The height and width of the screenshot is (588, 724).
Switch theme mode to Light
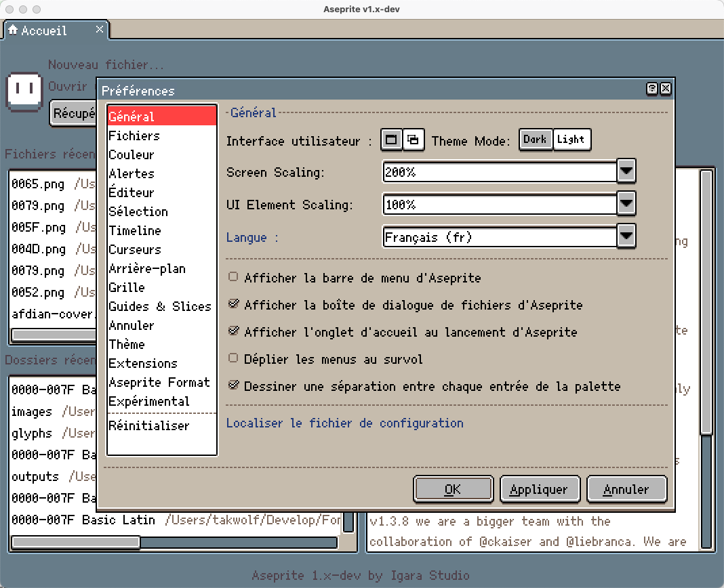pos(571,140)
